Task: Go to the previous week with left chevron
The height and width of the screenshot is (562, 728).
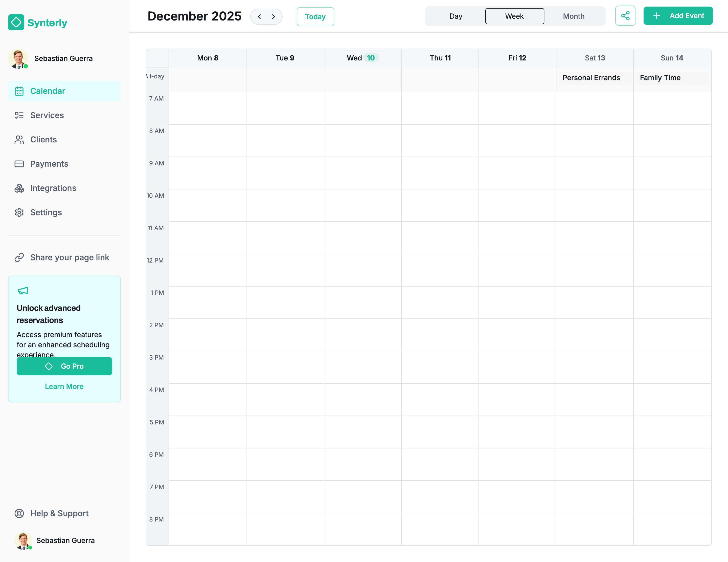Action: point(259,16)
